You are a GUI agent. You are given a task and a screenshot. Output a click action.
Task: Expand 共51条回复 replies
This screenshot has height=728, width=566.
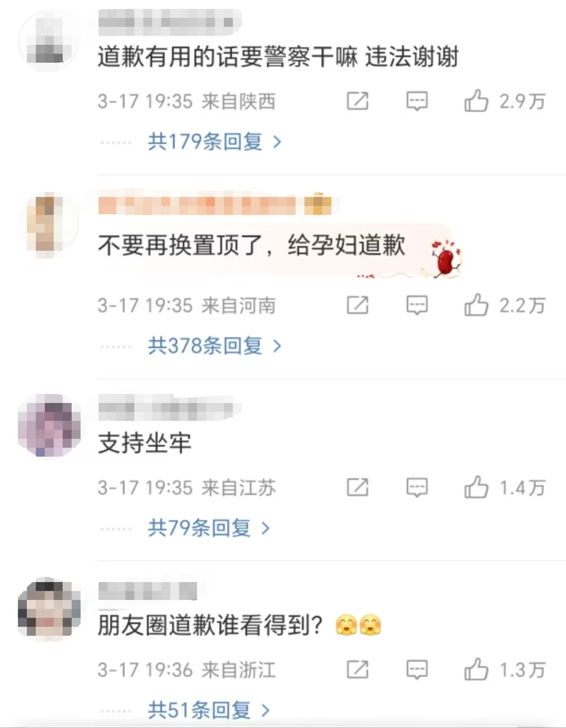coord(209,711)
